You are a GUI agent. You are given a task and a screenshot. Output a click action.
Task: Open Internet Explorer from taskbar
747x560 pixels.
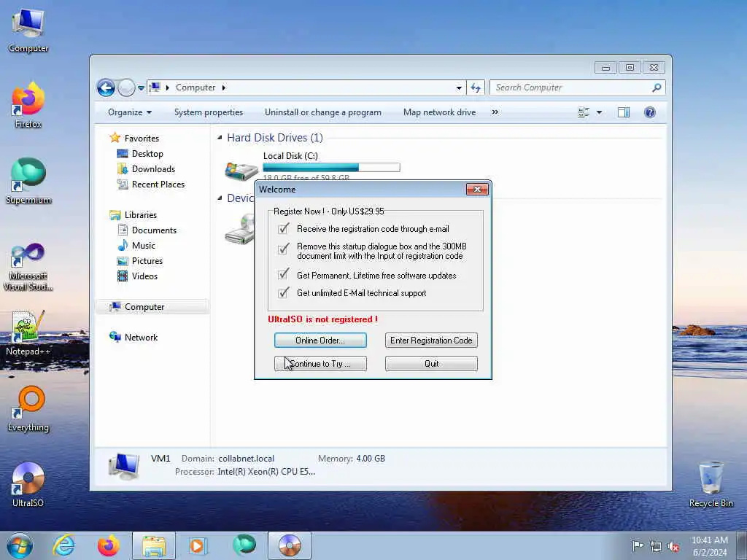(x=64, y=545)
